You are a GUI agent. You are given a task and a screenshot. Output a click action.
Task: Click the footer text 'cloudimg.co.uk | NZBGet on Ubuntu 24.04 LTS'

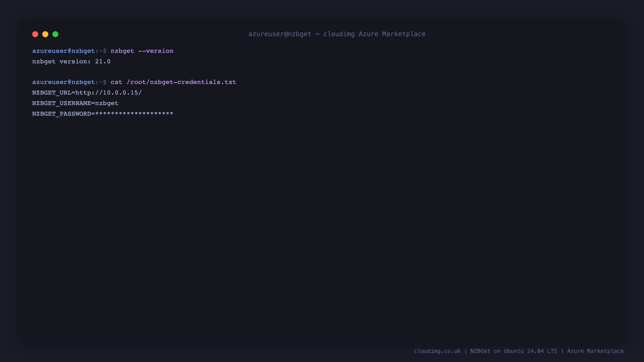pos(486,351)
